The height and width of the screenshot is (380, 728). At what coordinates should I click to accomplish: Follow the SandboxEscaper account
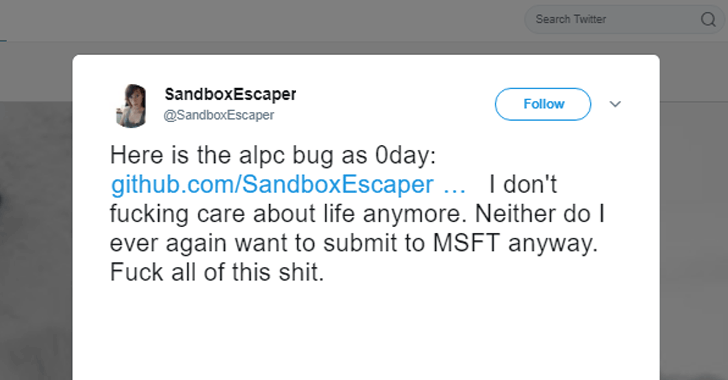(x=543, y=104)
